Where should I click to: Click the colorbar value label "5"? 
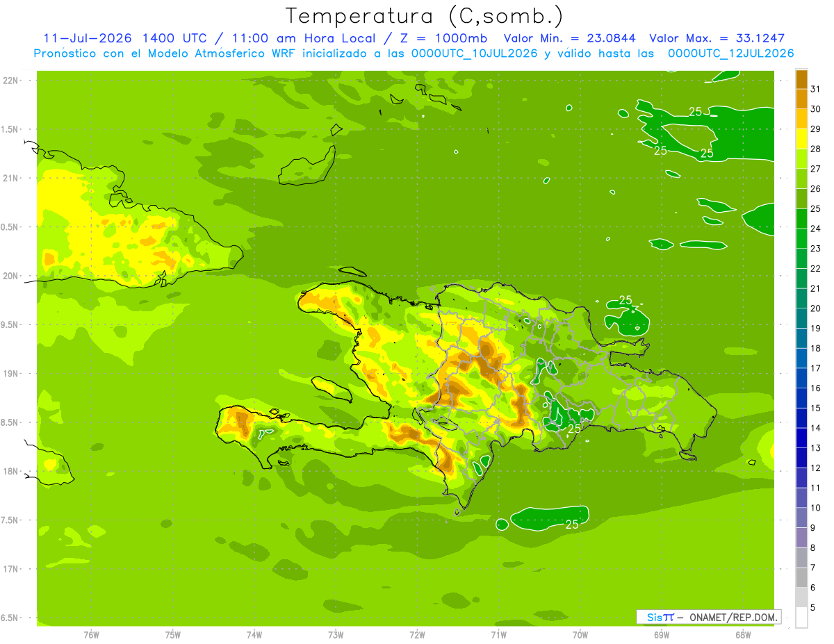pyautogui.click(x=812, y=607)
